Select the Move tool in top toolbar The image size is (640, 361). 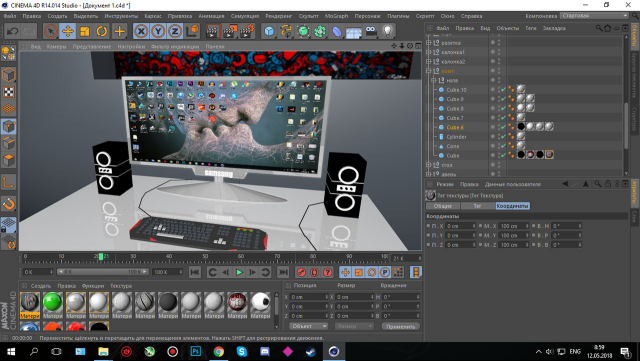coord(68,31)
